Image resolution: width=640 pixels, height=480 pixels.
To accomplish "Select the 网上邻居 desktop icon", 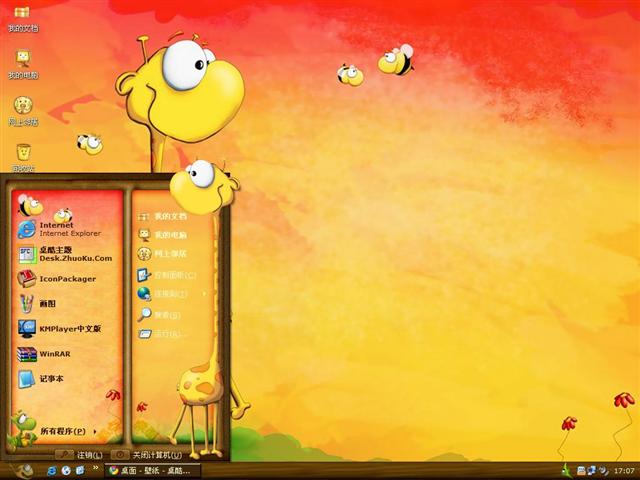I will [x=22, y=109].
